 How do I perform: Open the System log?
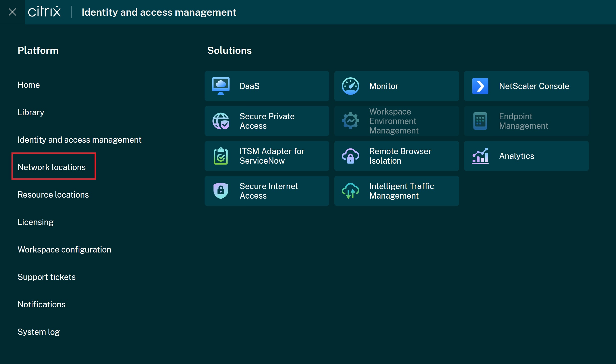click(x=38, y=332)
